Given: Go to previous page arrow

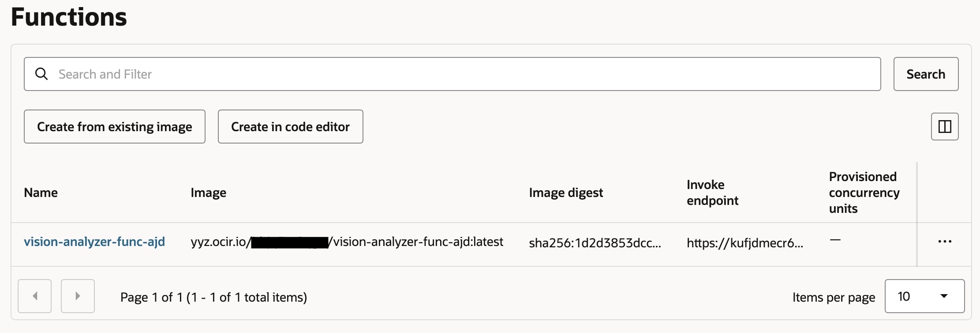Looking at the screenshot, I should (35, 296).
